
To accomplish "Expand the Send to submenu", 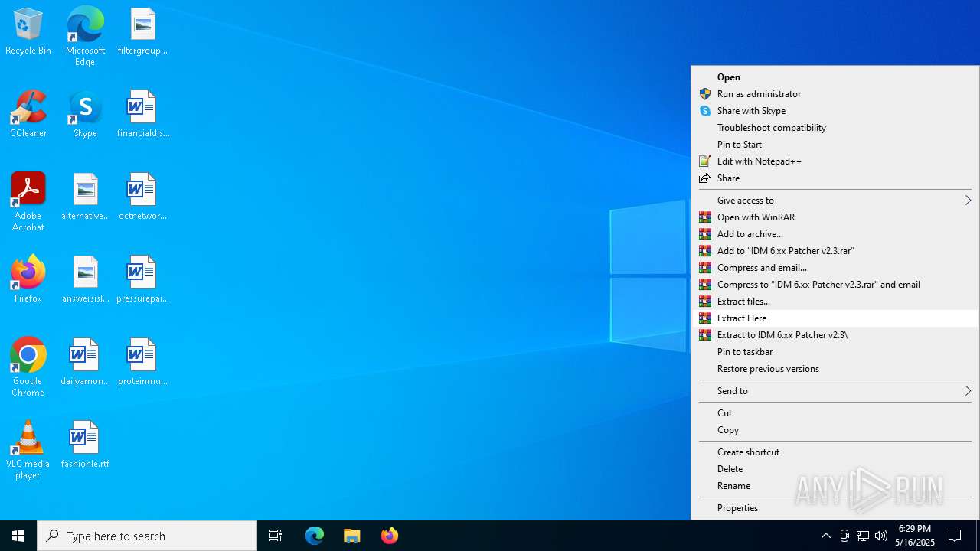I will pos(835,391).
